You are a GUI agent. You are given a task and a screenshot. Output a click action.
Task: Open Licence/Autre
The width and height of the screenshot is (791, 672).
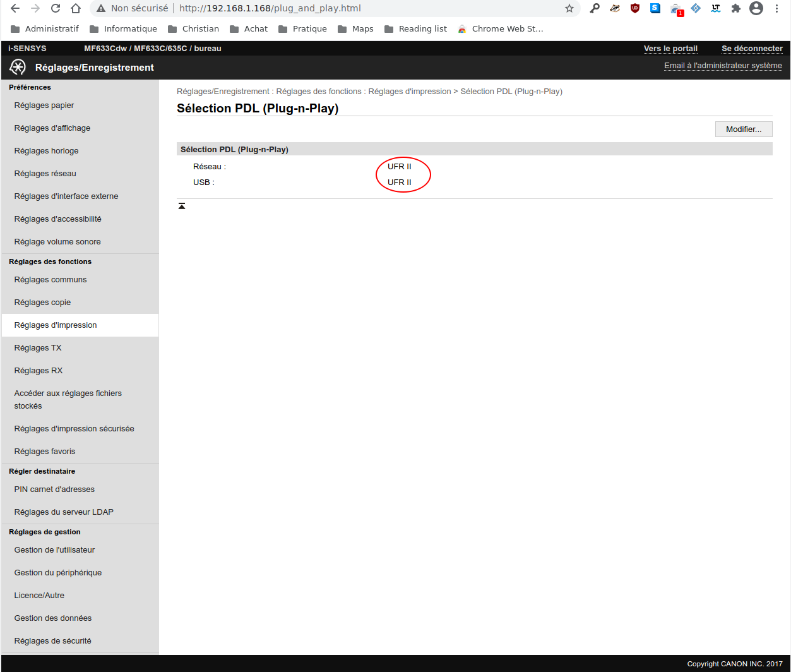(x=80, y=596)
